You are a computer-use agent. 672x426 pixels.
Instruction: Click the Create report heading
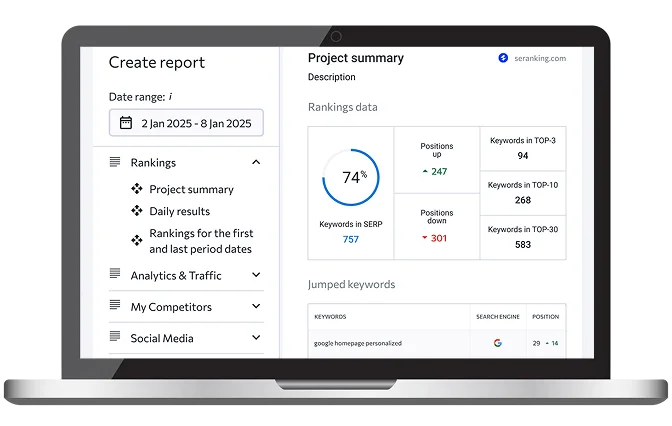(157, 63)
